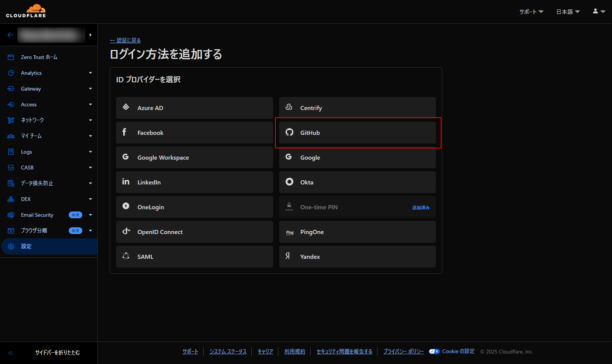Click the Analytics pie chart icon

(11, 73)
